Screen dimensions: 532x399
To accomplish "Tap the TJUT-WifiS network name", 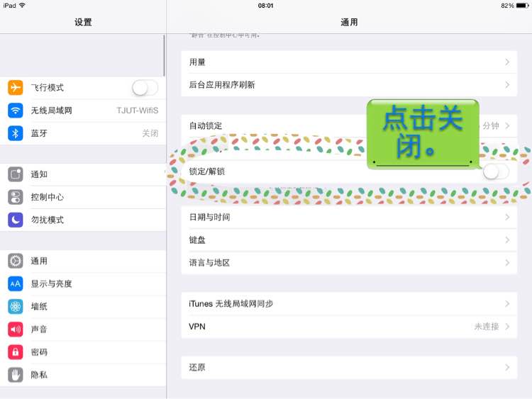I will pos(138,111).
